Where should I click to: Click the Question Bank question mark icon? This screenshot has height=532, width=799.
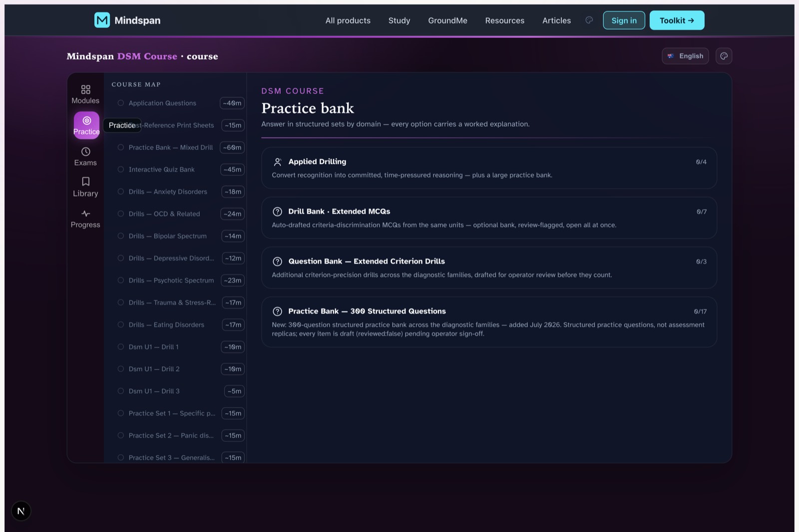[x=277, y=262]
